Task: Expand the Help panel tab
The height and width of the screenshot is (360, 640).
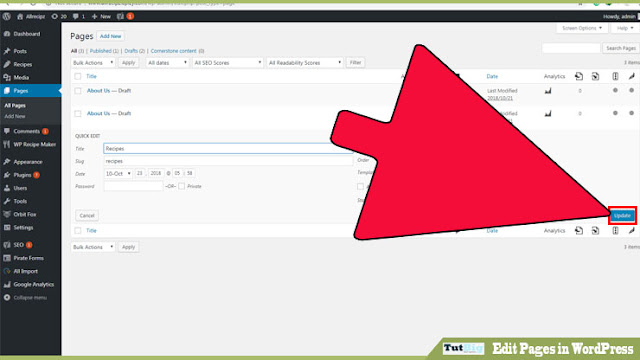Action: [625, 28]
